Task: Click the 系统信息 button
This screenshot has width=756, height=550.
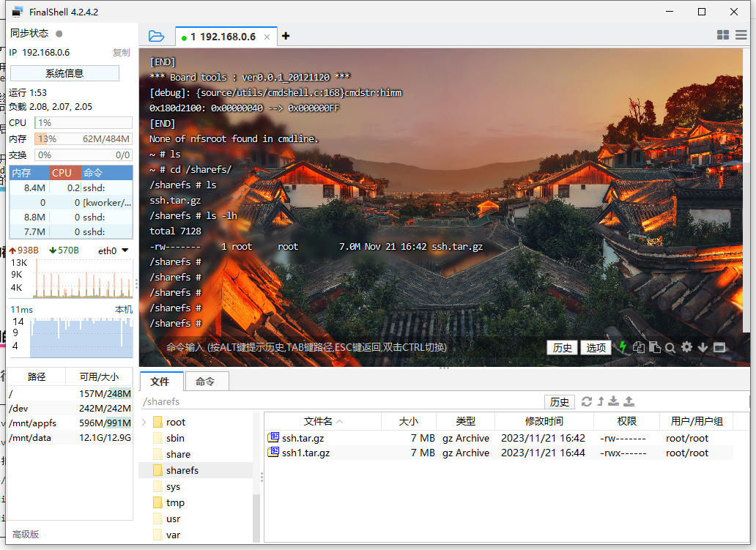Action: [x=64, y=73]
